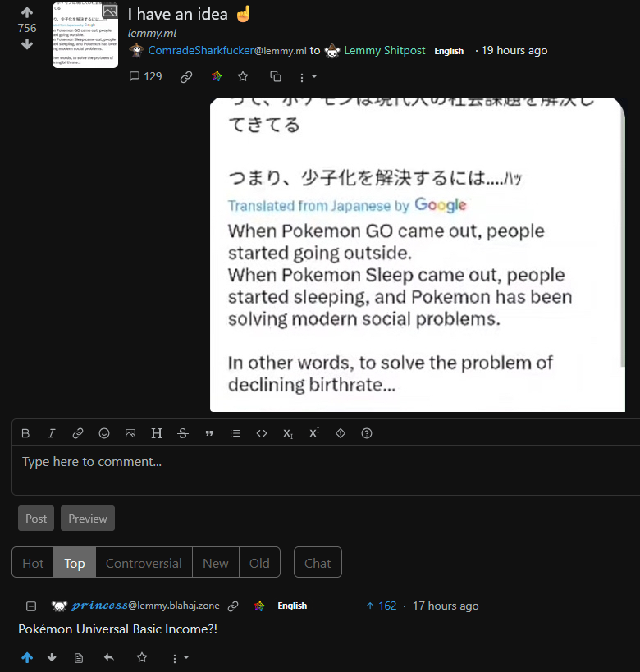Star the princess comment to save it
640x672 pixels.
pyautogui.click(x=142, y=657)
